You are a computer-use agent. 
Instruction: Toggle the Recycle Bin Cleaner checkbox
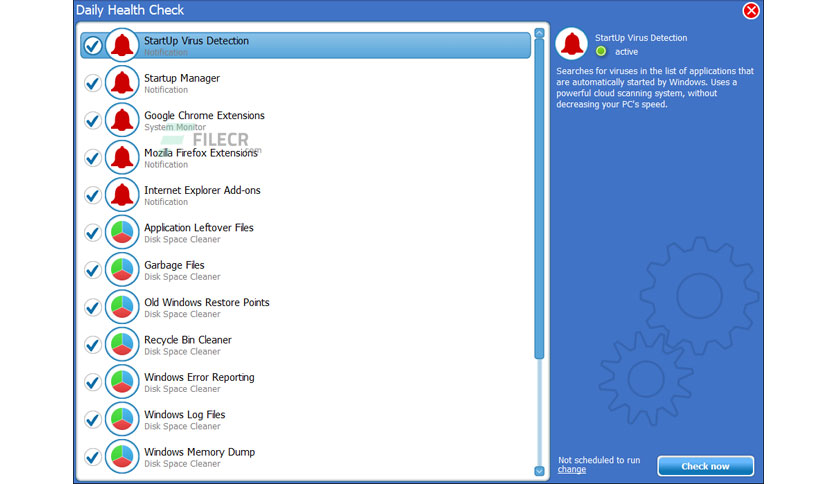(93, 345)
